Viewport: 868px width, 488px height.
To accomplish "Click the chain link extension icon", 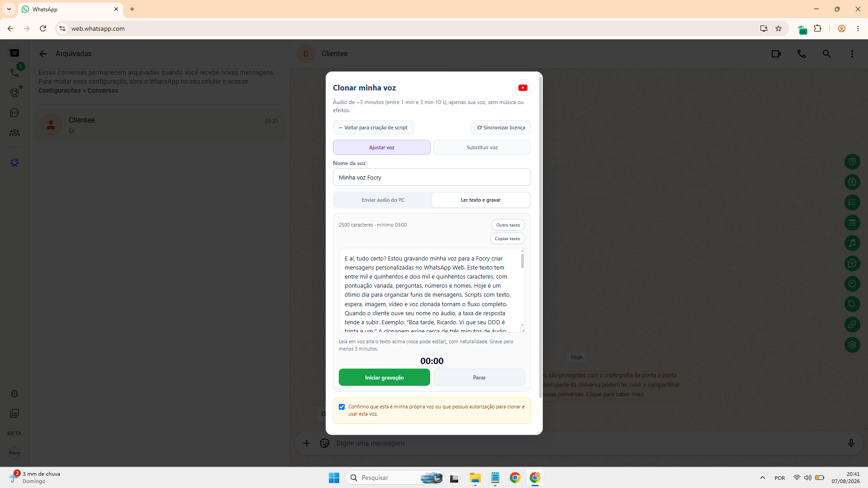I will click(852, 324).
